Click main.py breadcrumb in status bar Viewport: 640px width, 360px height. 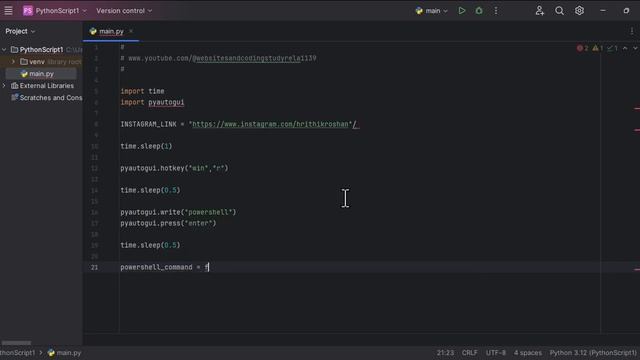click(64, 353)
